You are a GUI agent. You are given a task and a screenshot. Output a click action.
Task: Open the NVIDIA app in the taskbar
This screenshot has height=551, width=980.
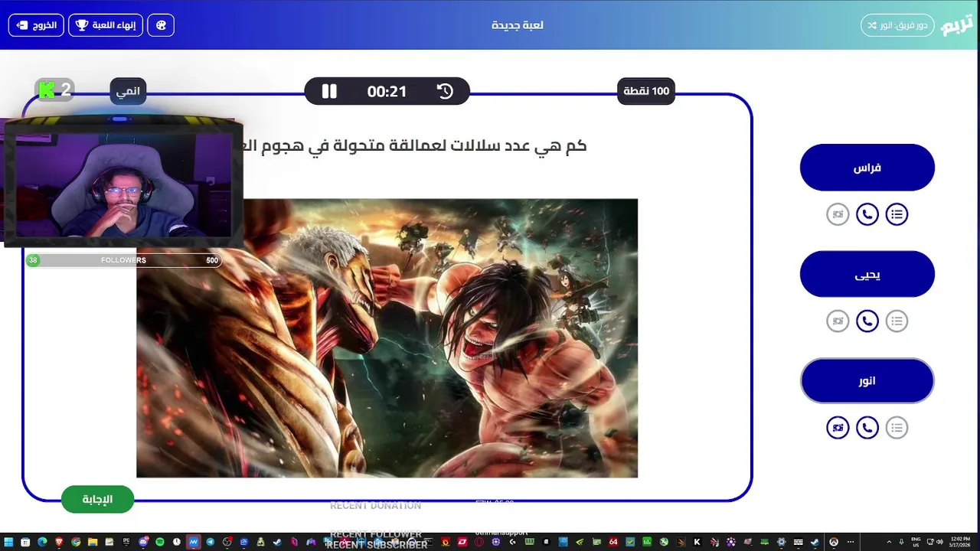tap(580, 542)
